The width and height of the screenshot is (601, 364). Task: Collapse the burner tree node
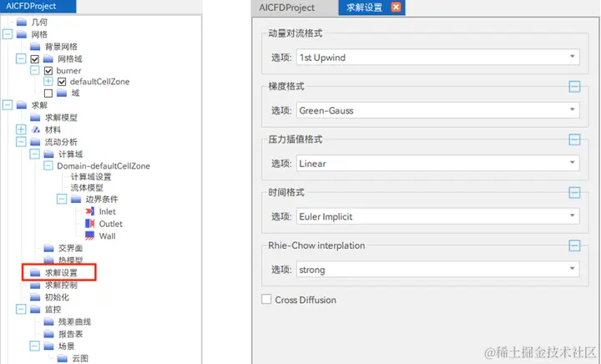point(34,70)
